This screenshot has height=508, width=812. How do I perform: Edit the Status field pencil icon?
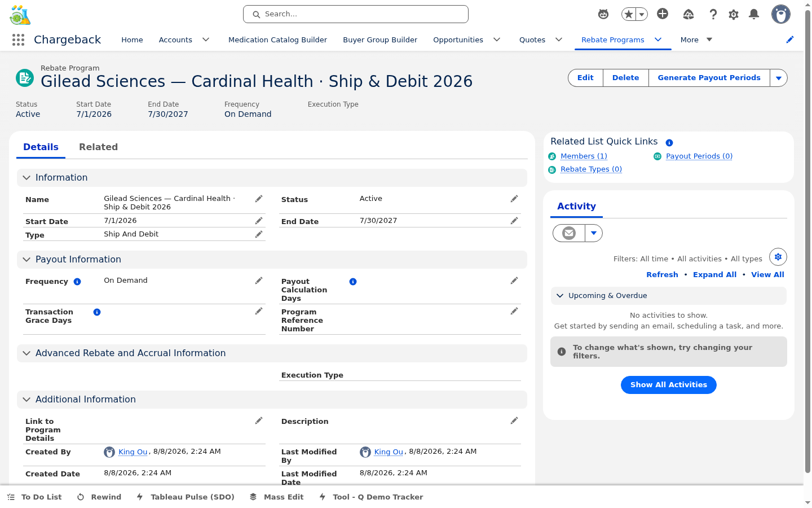(x=514, y=199)
